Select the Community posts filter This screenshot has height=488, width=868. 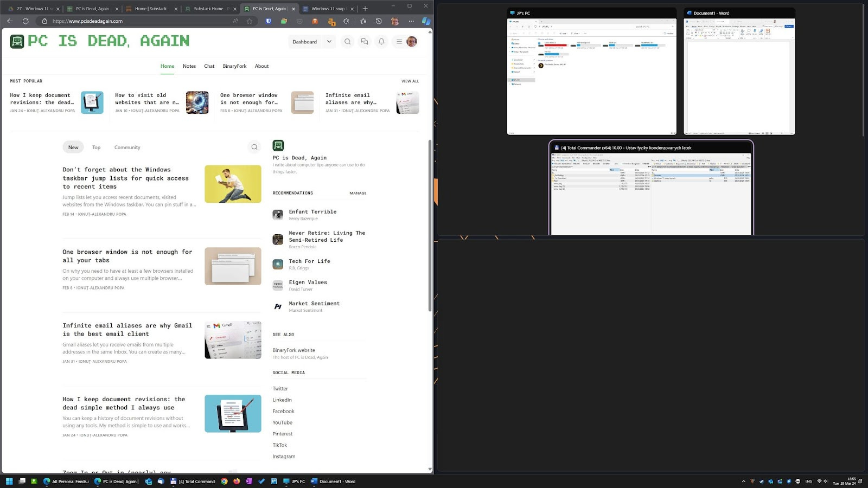coord(127,147)
